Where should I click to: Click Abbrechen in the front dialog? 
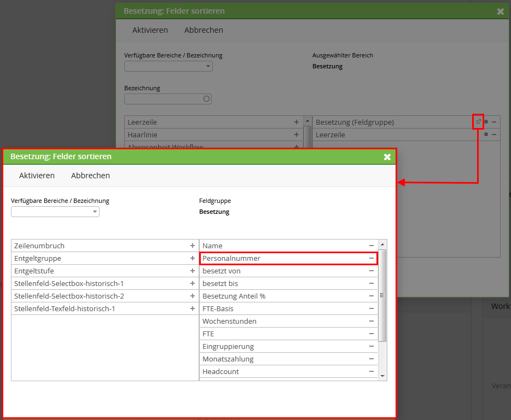click(91, 176)
